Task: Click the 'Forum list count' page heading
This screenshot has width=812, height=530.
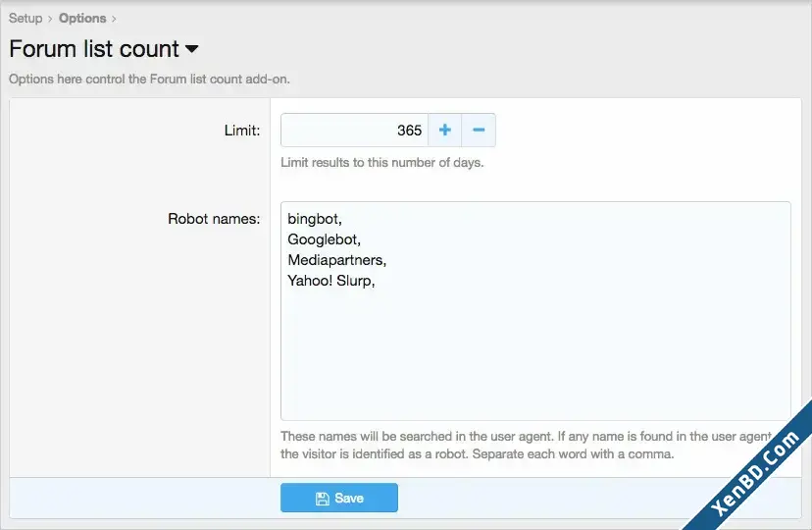Action: coord(94,49)
